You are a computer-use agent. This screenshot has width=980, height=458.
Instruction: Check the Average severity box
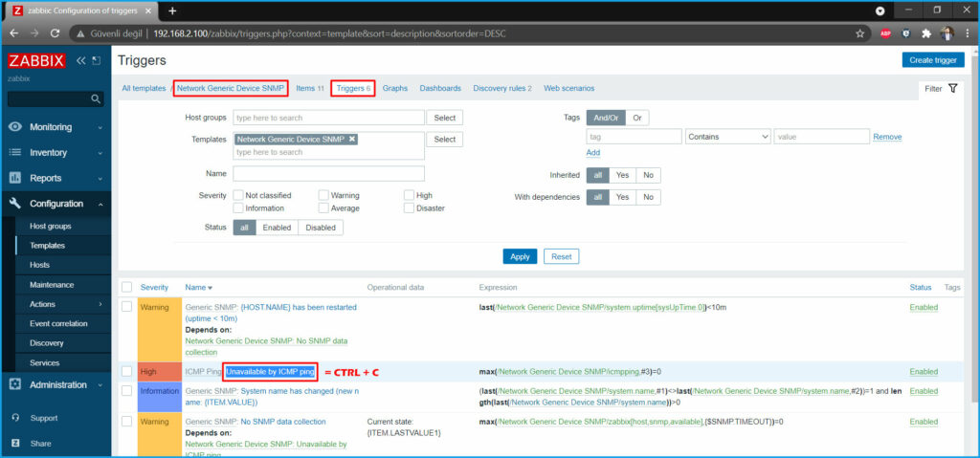pos(323,208)
